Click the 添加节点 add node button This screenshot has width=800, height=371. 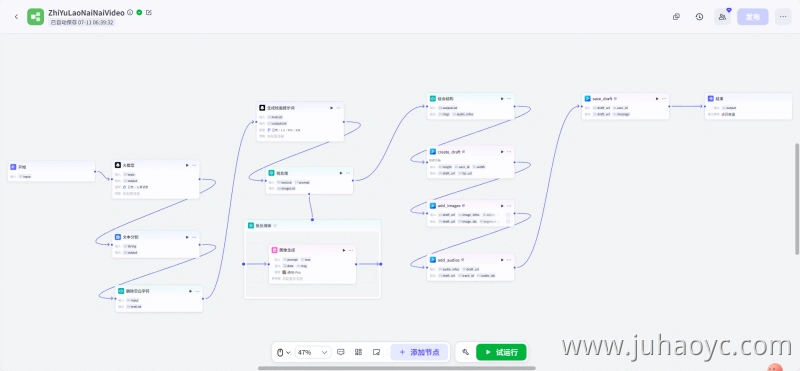[x=419, y=352]
